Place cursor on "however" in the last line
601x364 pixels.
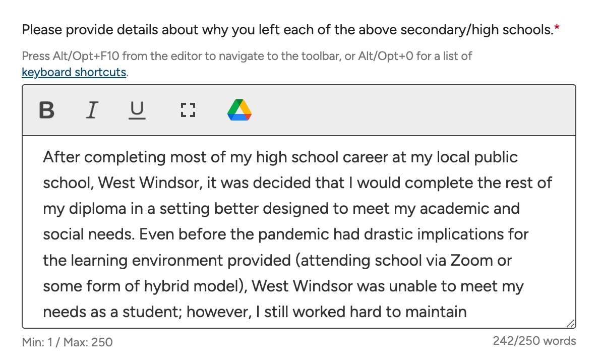pos(216,312)
